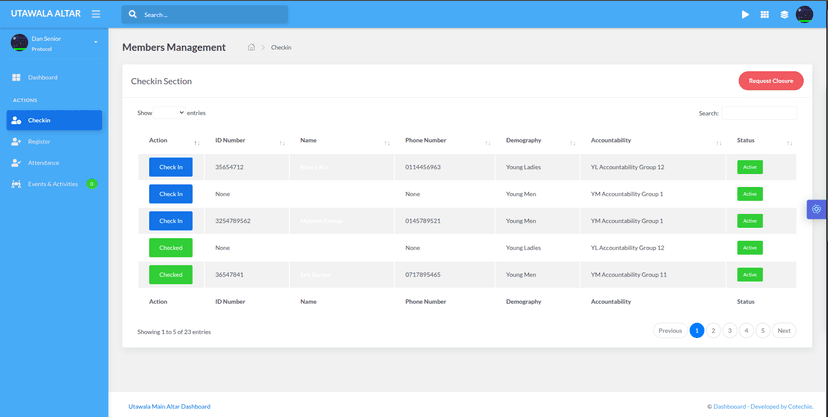Check In member with ID 35654712

coord(171,167)
